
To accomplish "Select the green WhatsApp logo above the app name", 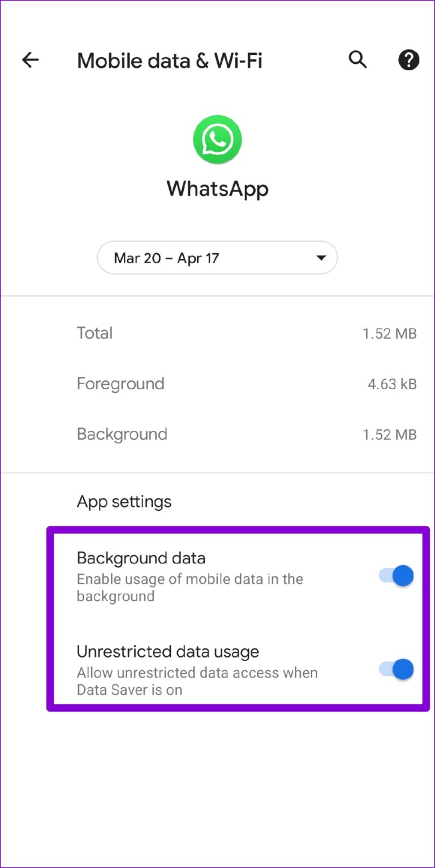I will click(x=217, y=139).
